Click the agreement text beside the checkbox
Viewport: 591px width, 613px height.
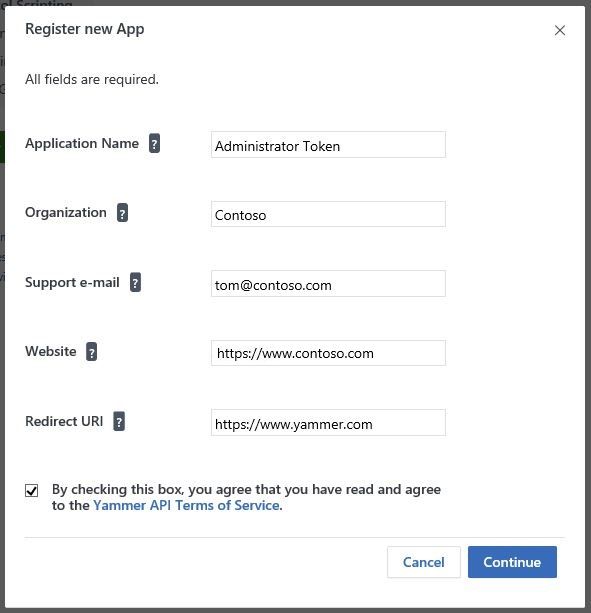pos(246,497)
